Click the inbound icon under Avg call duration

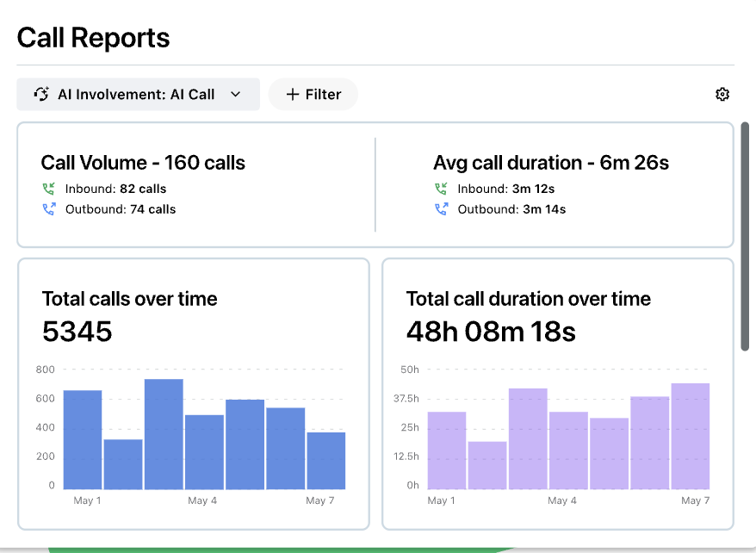click(441, 189)
